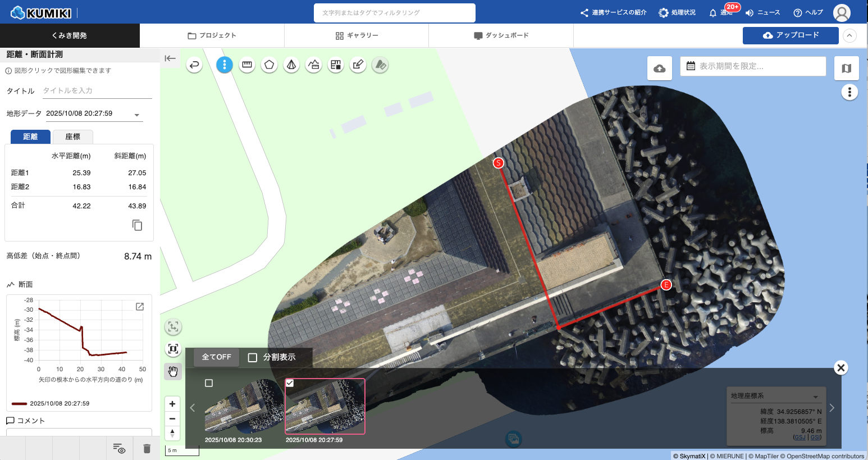Switch to the 座標 tab
This screenshot has height=460, width=868.
[x=72, y=136]
